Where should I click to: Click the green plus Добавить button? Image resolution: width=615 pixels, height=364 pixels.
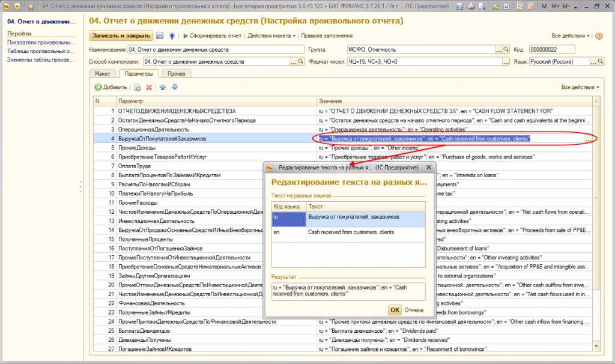coord(111,88)
